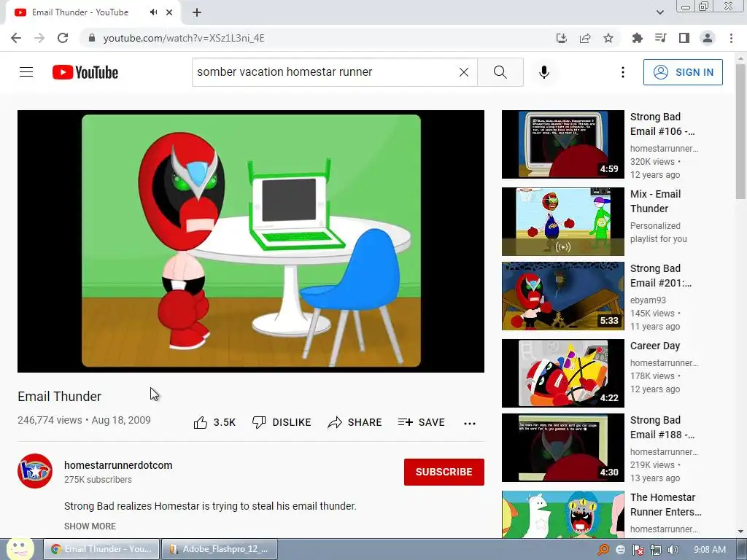Start voice search with the microphone
The image size is (747, 560).
pyautogui.click(x=544, y=72)
